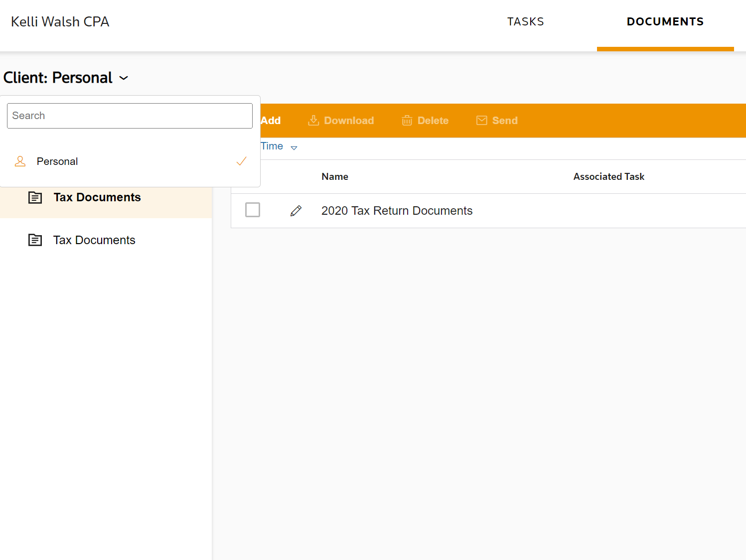Image resolution: width=746 pixels, height=560 pixels.
Task: Click the person icon beside Personal
Action: click(x=20, y=161)
